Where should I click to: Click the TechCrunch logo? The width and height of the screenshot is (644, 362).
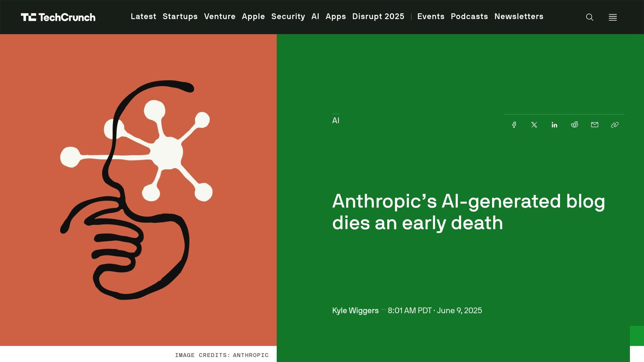pyautogui.click(x=58, y=17)
